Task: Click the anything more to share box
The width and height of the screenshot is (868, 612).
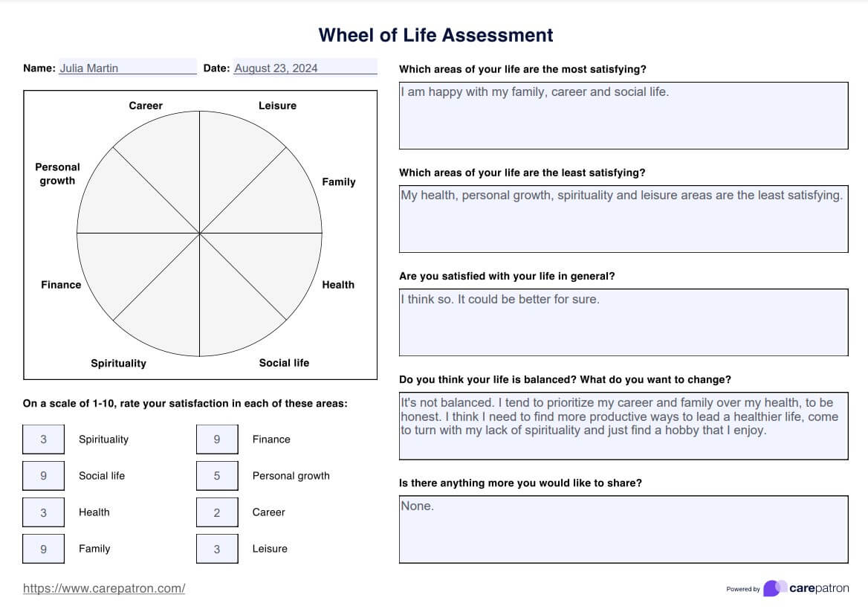Action: point(624,529)
